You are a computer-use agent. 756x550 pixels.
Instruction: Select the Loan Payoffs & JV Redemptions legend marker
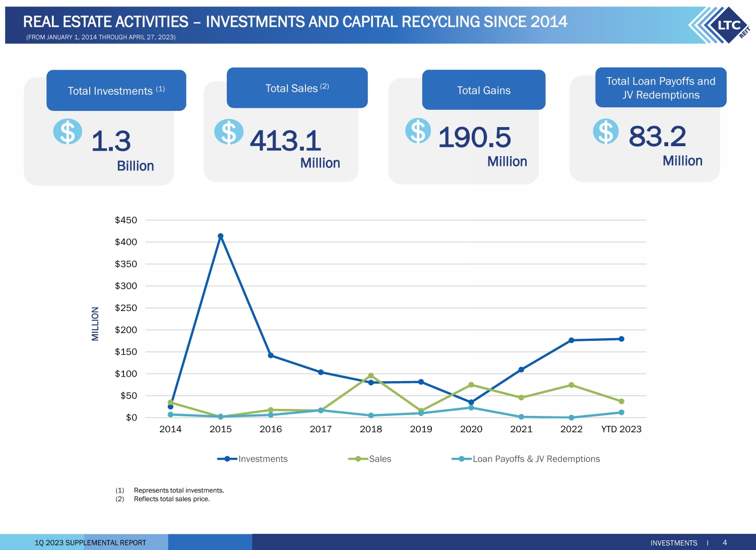461,459
